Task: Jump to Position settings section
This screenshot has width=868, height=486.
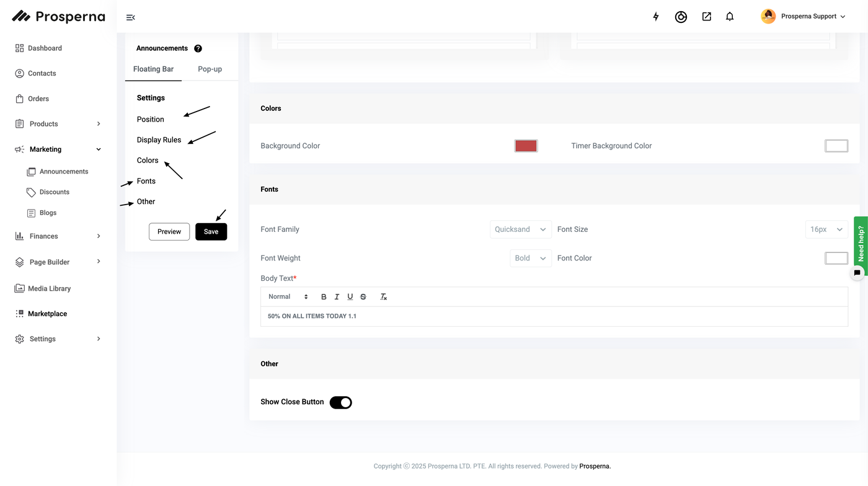Action: pos(151,119)
